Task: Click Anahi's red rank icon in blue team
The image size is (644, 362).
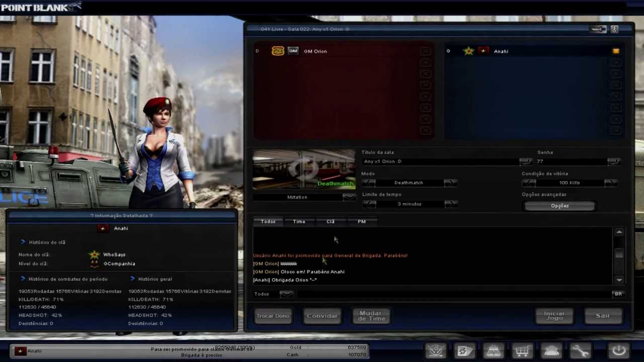Action: pyautogui.click(x=484, y=51)
